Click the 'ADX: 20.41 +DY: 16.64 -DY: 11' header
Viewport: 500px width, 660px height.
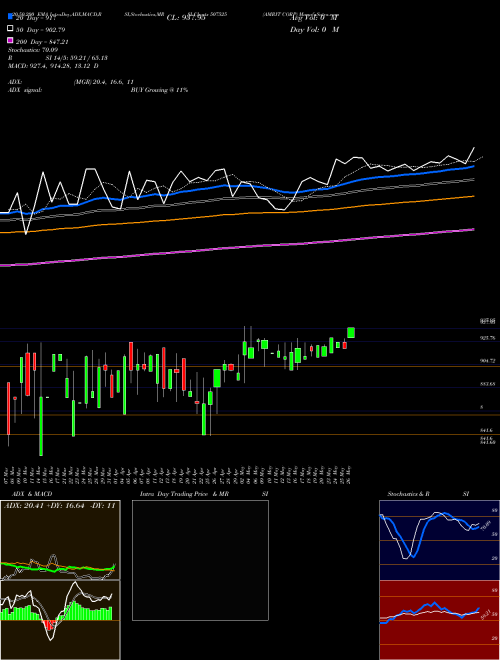pos(59,506)
